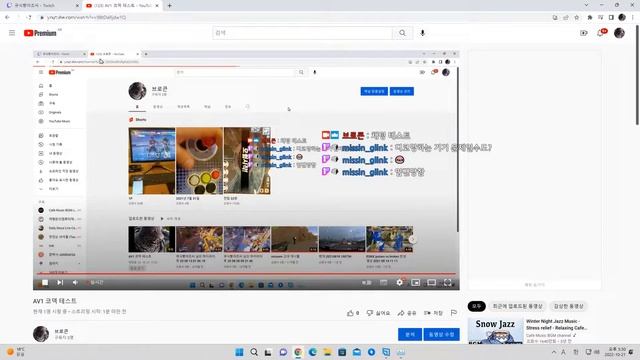Open Winter Night Jazz Music video title

click(556, 324)
